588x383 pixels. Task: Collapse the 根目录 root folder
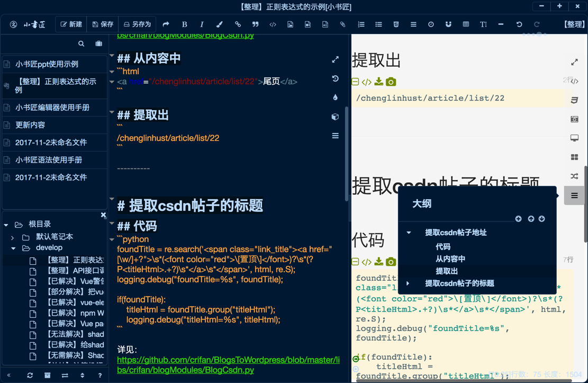[6, 225]
